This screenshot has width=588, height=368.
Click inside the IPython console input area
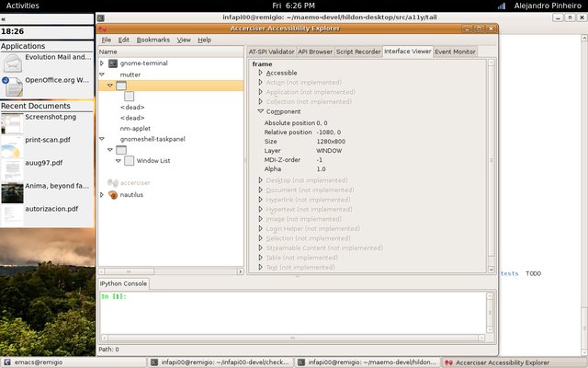292,313
